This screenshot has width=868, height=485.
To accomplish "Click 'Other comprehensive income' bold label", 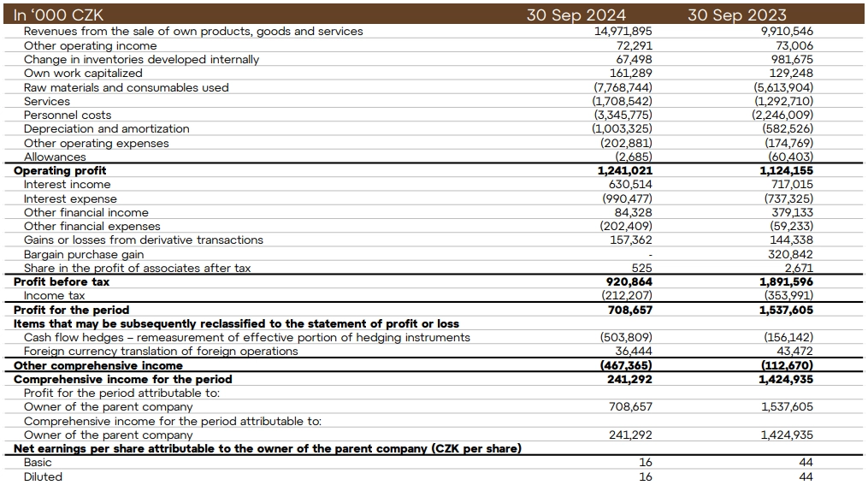I will click(98, 366).
